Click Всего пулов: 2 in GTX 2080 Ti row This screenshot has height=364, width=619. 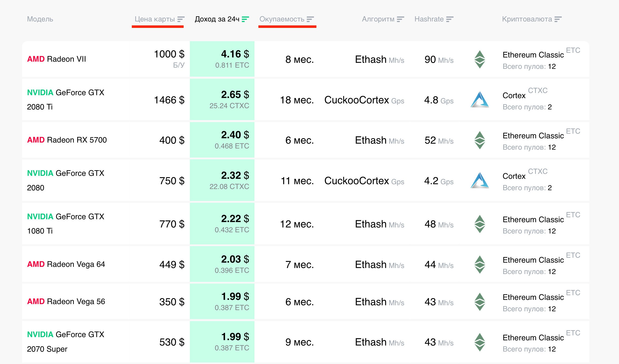(x=527, y=107)
